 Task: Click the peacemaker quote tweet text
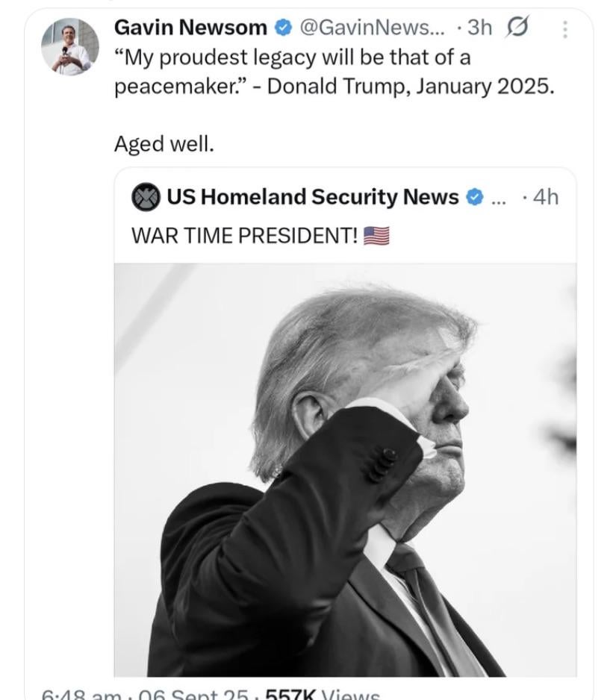(x=334, y=71)
